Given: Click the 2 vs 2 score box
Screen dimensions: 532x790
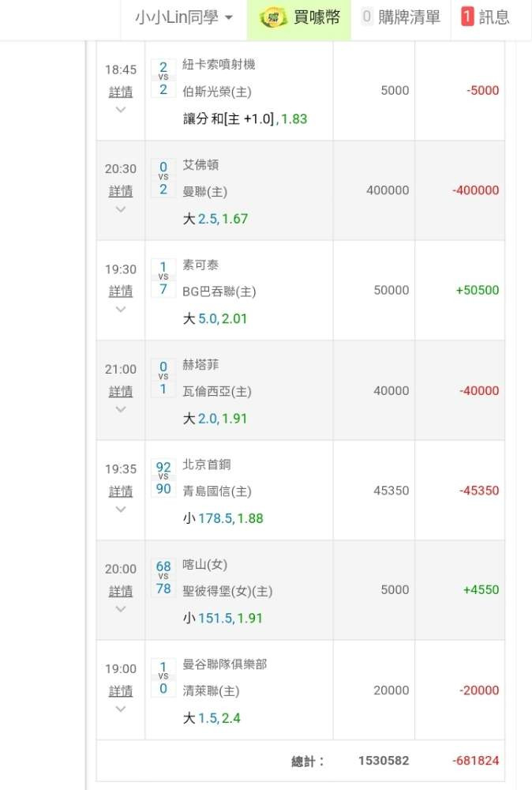Looking at the screenshot, I should [x=163, y=78].
